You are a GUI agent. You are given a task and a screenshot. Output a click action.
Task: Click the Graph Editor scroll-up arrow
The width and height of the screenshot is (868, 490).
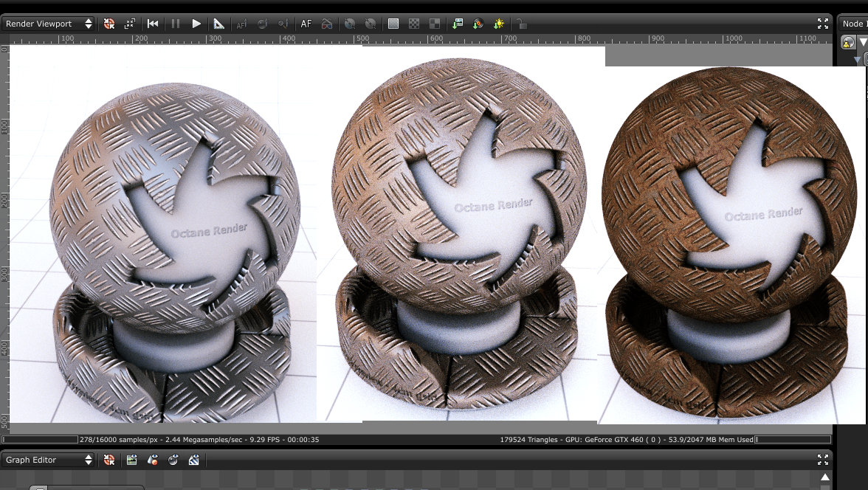(825, 477)
